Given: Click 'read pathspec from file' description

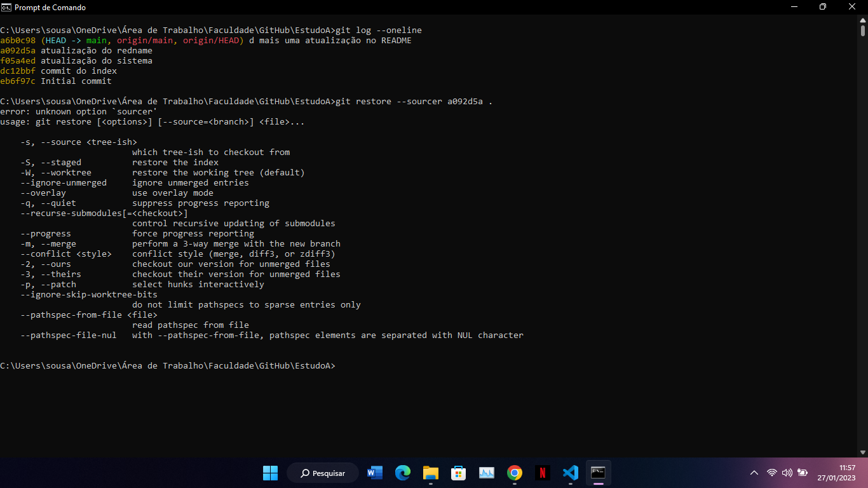Looking at the screenshot, I should pyautogui.click(x=191, y=325).
